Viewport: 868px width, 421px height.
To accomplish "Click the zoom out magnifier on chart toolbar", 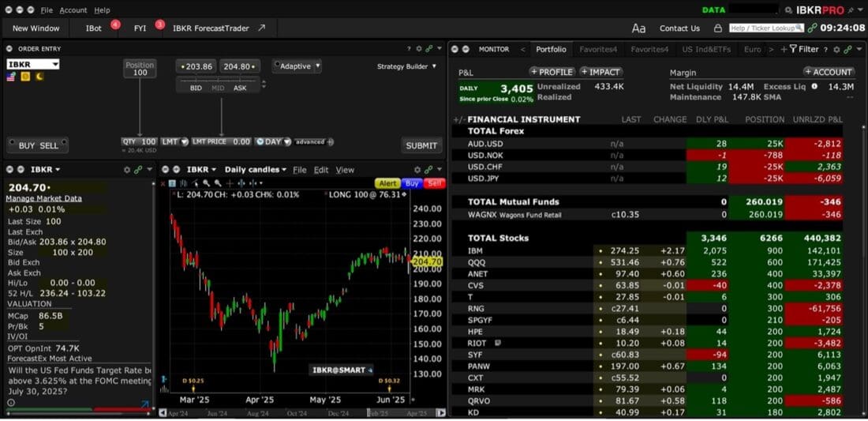I will [x=218, y=183].
